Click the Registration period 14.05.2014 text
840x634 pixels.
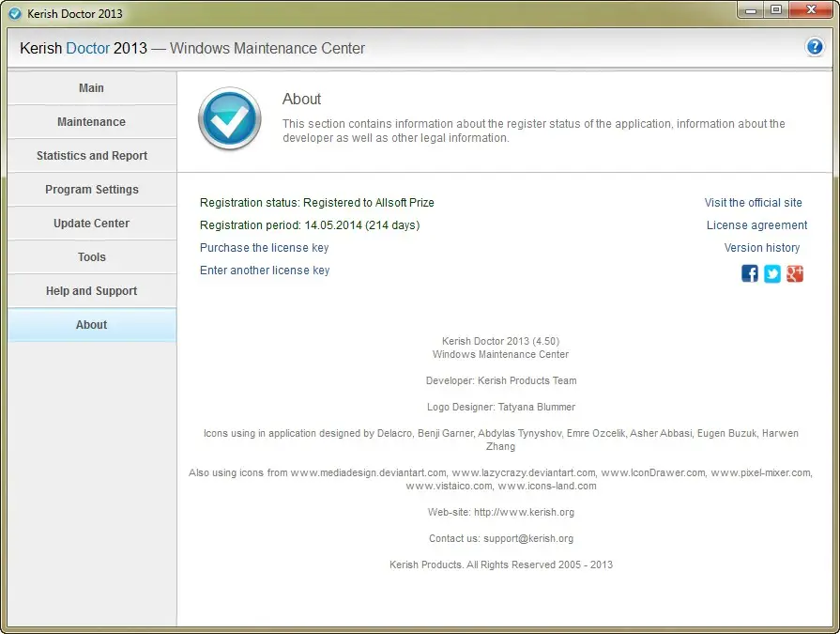pos(310,225)
